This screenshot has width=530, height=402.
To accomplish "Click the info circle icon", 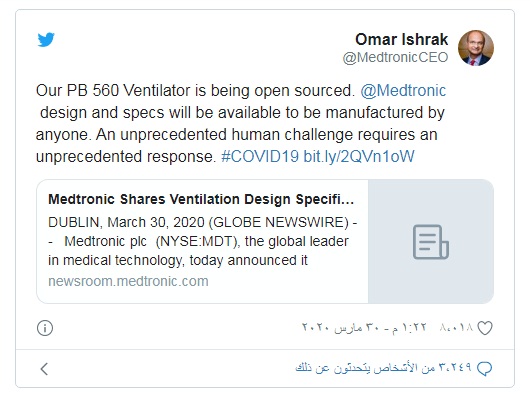I will pos(45,328).
